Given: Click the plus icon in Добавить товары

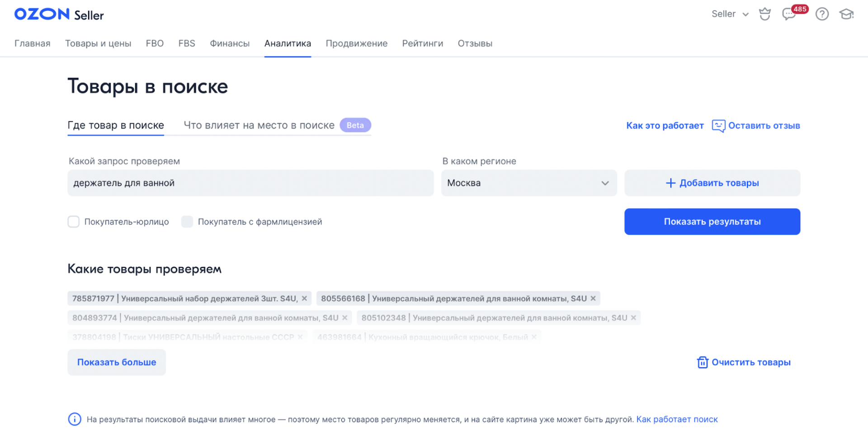Looking at the screenshot, I should coord(670,183).
